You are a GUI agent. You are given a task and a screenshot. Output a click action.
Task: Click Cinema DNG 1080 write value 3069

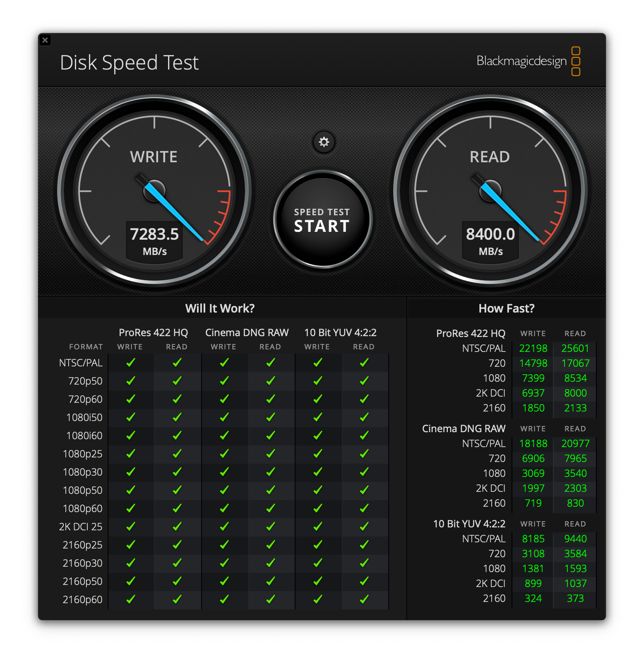tap(533, 474)
